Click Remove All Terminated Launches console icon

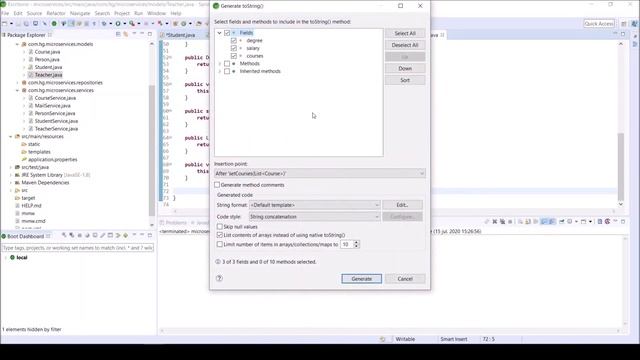pos(502,222)
